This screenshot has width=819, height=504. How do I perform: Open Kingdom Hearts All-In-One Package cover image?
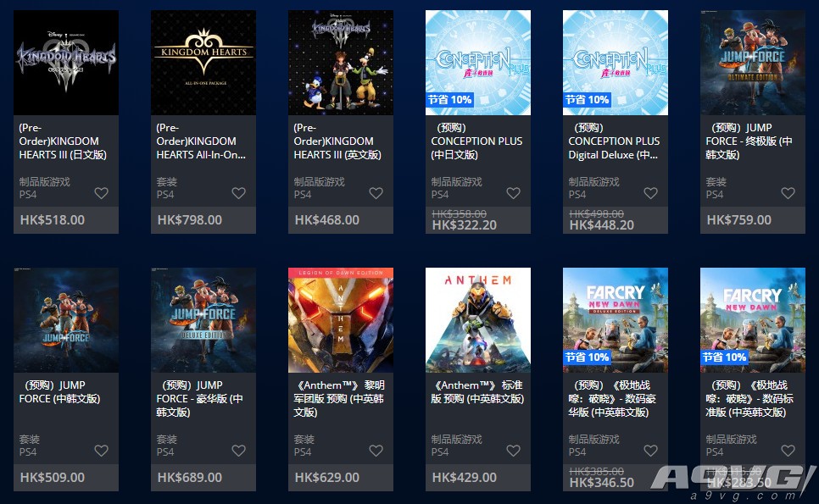[203, 63]
